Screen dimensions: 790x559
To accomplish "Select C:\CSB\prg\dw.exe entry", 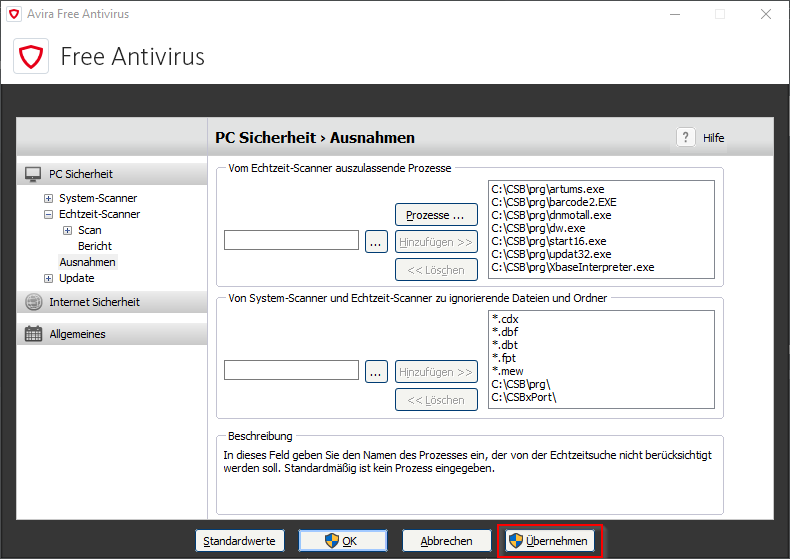I will [x=538, y=229].
